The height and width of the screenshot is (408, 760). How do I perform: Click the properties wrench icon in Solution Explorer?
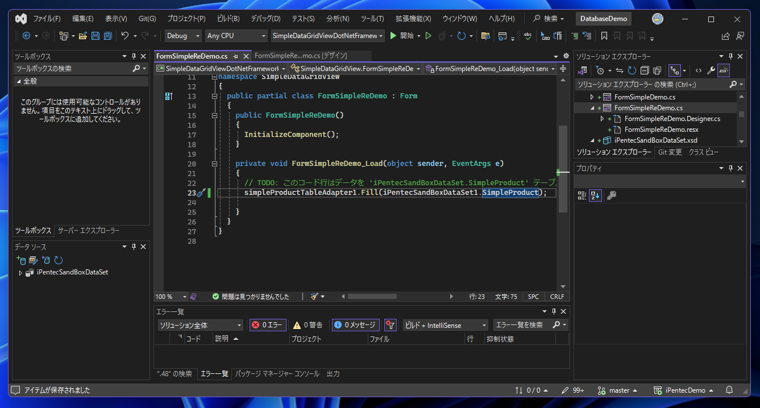click(711, 71)
